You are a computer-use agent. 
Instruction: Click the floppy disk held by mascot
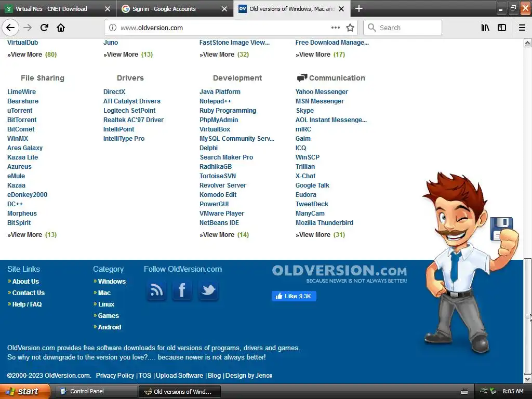501,229
